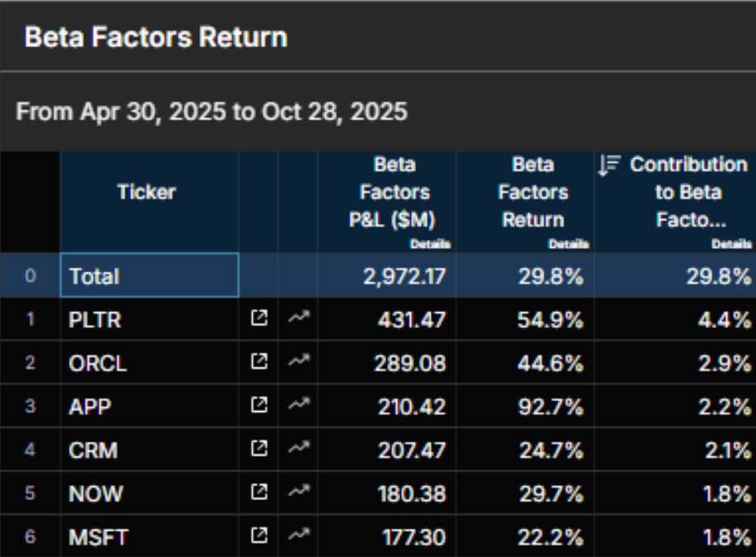Select the ORCL ticker cell
Viewport: 756px width, 557px height.
click(x=149, y=363)
